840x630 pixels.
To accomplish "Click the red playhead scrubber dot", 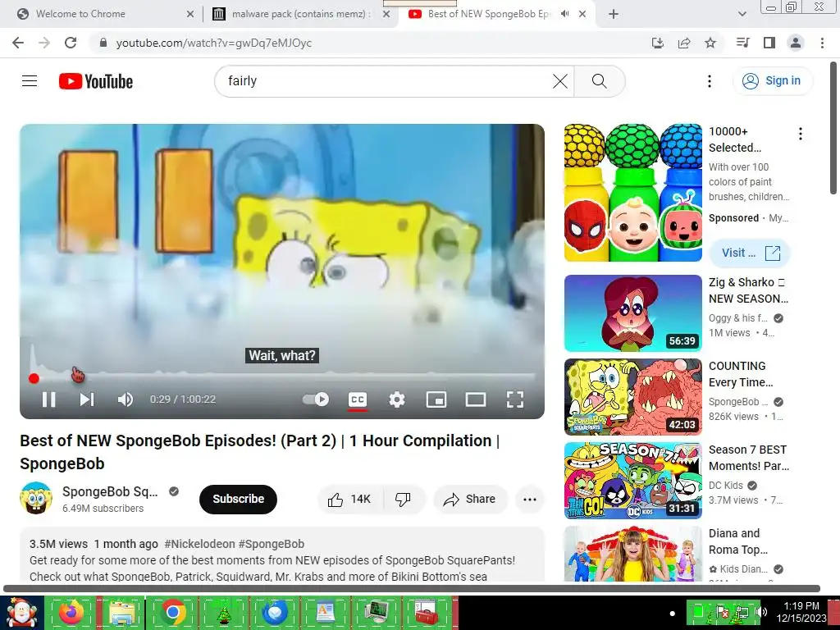I will [x=34, y=379].
